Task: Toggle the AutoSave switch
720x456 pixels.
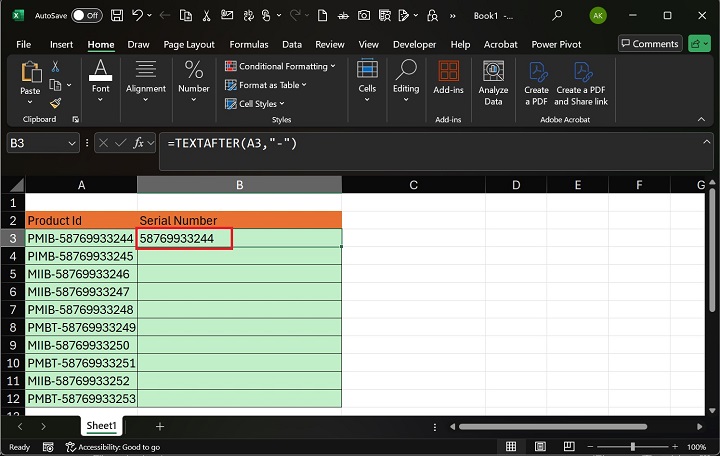Action: coord(87,16)
